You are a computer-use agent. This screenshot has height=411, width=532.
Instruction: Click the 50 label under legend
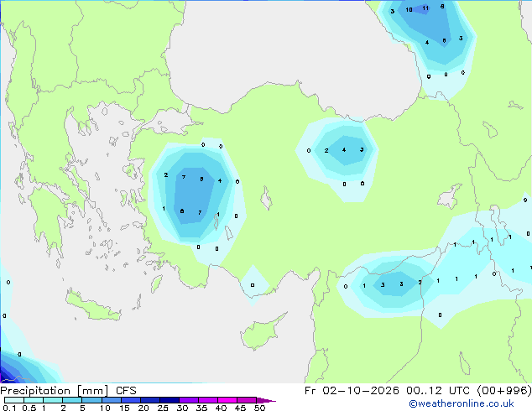[x=259, y=408]
